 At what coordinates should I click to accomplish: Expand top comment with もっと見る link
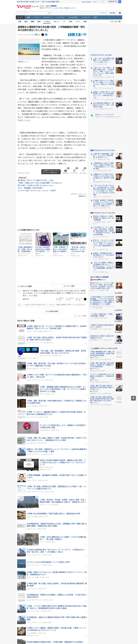(33, 295)
